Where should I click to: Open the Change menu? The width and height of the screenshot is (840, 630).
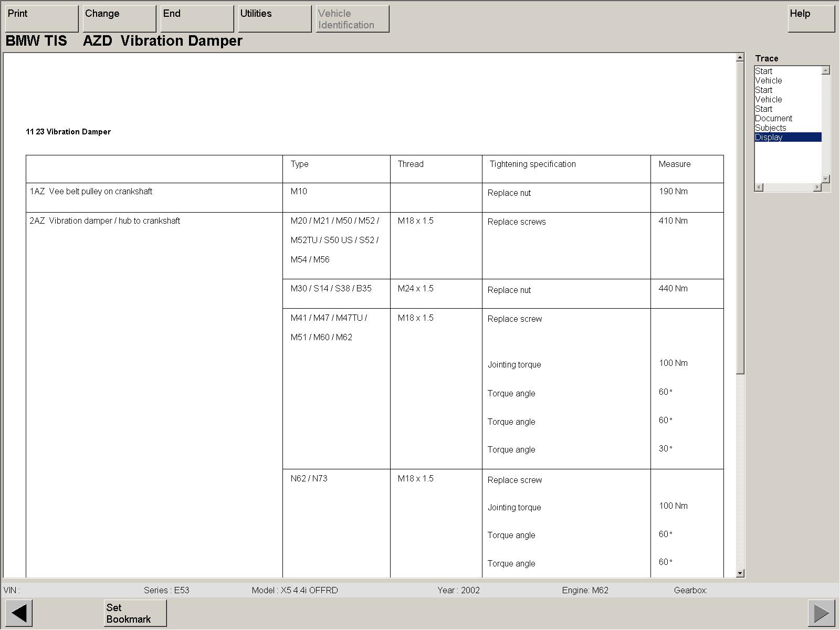tap(119, 18)
